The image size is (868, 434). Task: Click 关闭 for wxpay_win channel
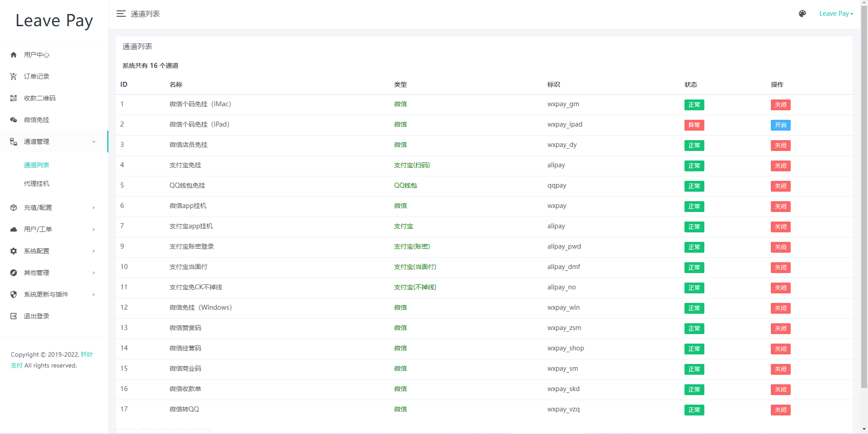click(781, 308)
